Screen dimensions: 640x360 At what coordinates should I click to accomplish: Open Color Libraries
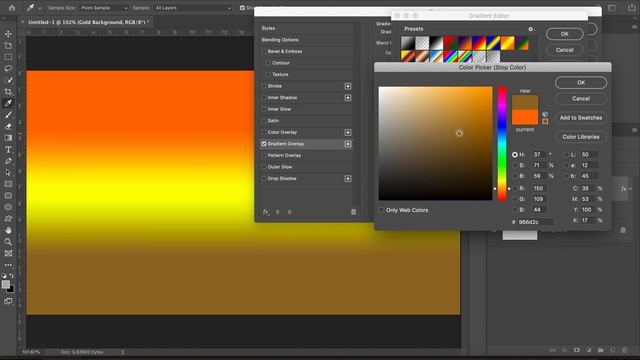[581, 137]
